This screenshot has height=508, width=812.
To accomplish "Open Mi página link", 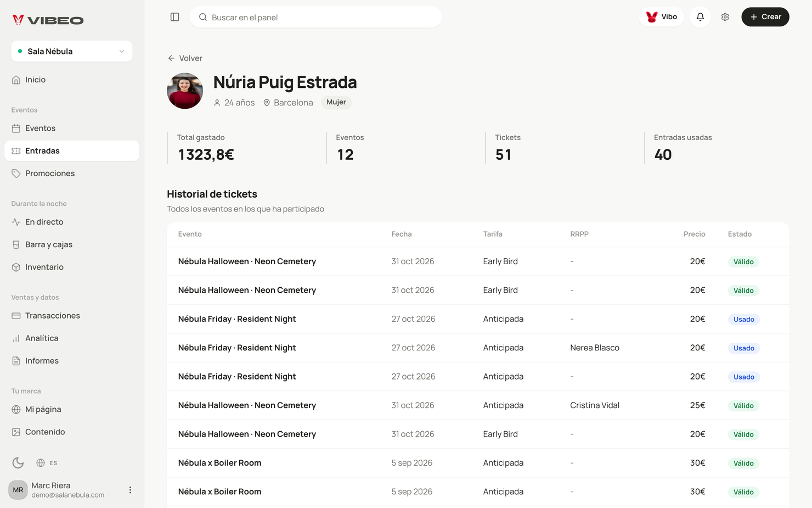I will pos(72,409).
